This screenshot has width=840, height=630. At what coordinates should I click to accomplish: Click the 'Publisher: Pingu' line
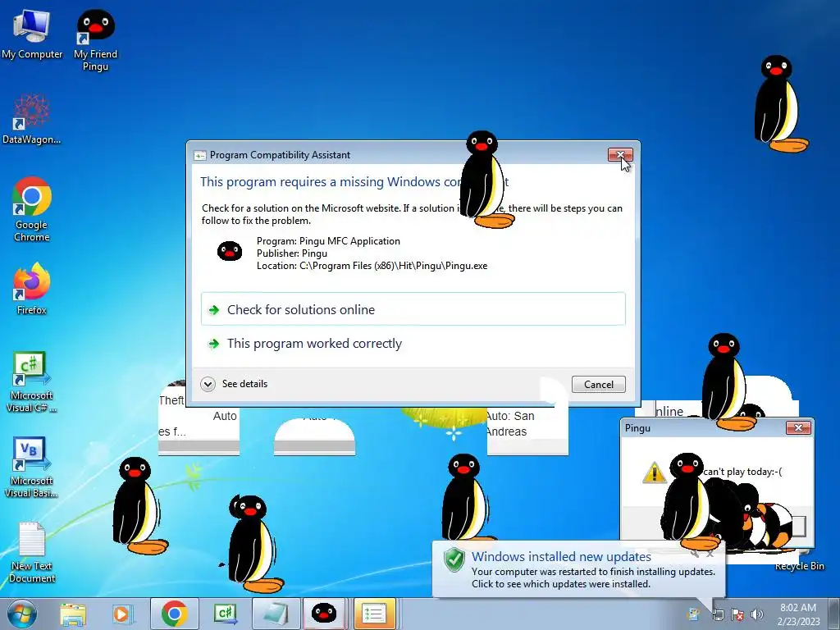point(291,253)
